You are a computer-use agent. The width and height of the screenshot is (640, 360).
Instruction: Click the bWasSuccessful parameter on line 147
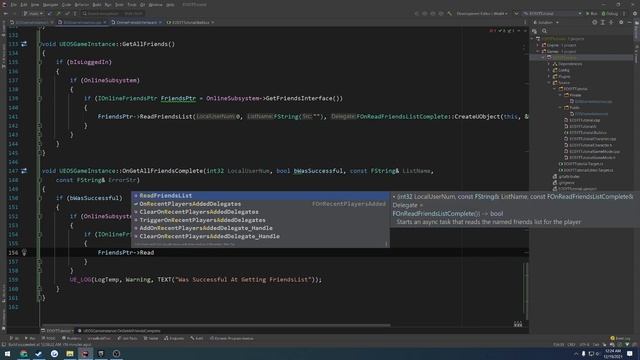pyautogui.click(x=318, y=171)
